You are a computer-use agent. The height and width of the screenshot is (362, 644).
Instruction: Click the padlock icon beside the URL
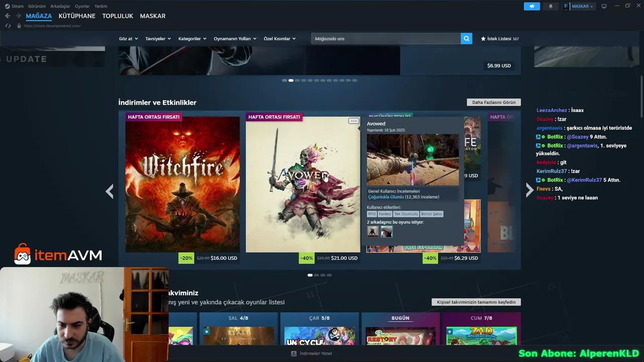[x=19, y=26]
